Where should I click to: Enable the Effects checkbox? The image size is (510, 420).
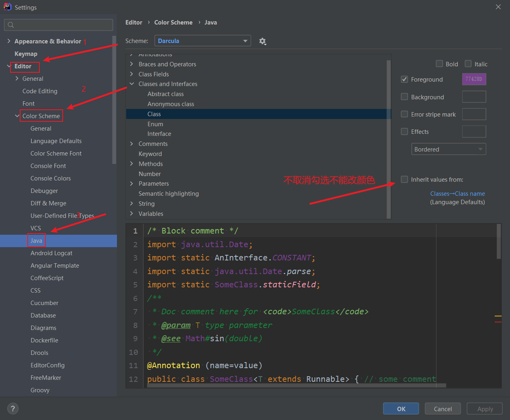tap(405, 131)
